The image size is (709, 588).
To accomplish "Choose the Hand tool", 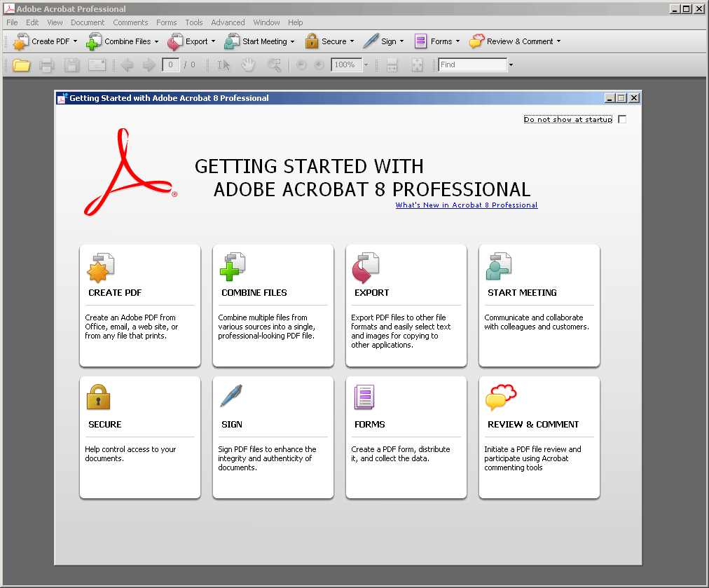I will [248, 65].
